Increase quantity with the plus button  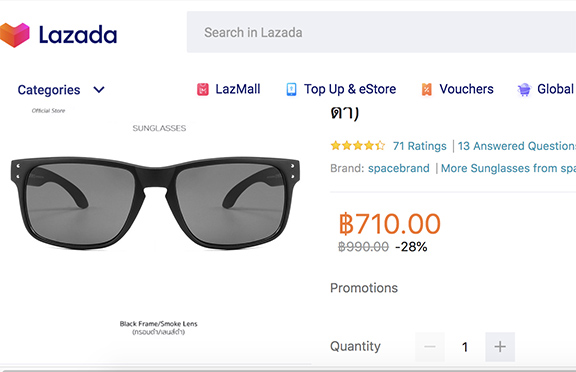(x=500, y=347)
